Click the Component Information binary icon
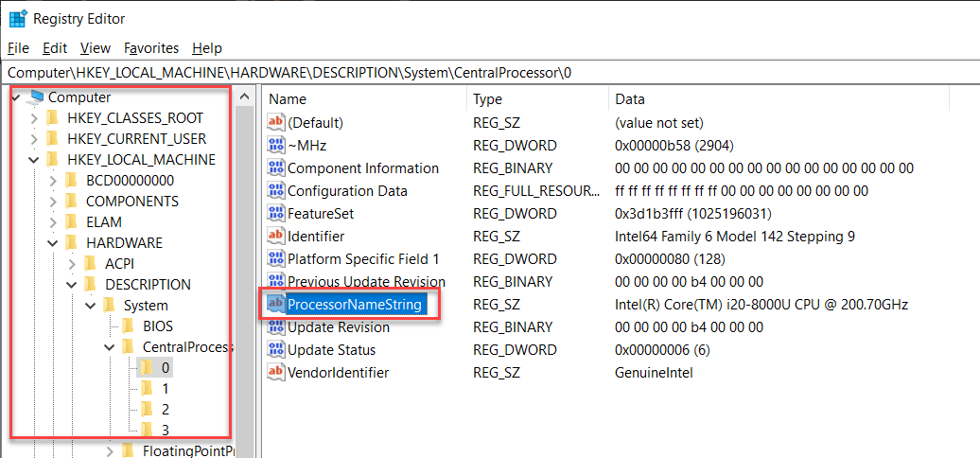Image resolution: width=980 pixels, height=458 pixels. [x=275, y=168]
